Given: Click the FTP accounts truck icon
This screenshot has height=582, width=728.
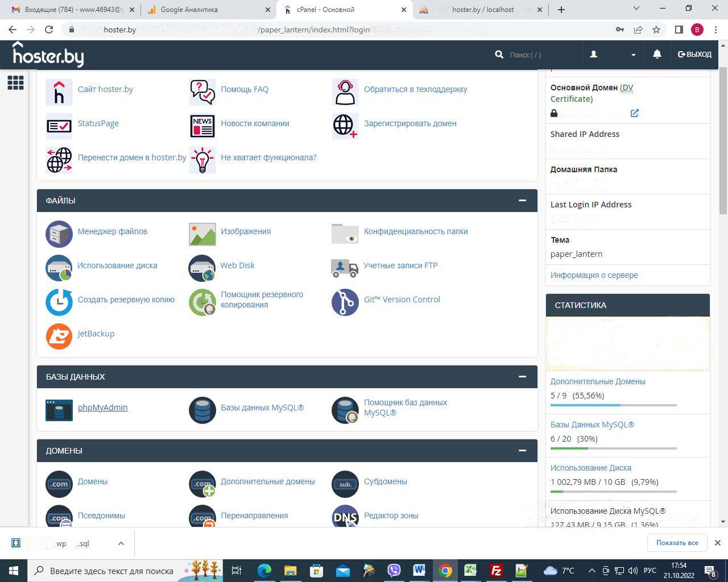Looking at the screenshot, I should point(345,268).
